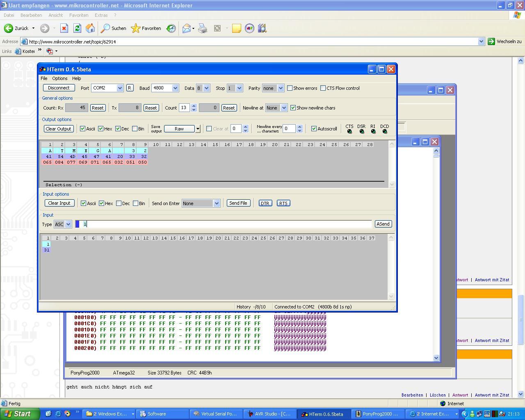Open the Software folder taskbar item
Screen dimensions: 525x420
[x=162, y=414]
